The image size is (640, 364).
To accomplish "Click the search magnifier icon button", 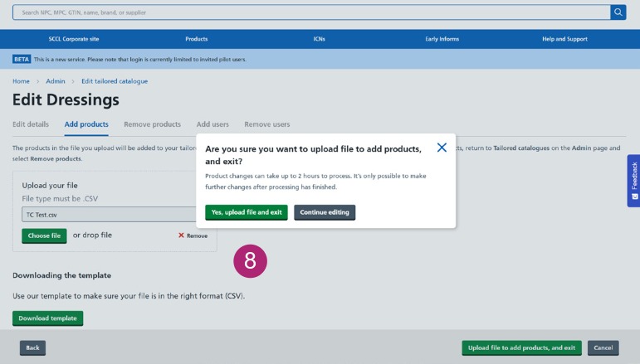I will click(618, 12).
